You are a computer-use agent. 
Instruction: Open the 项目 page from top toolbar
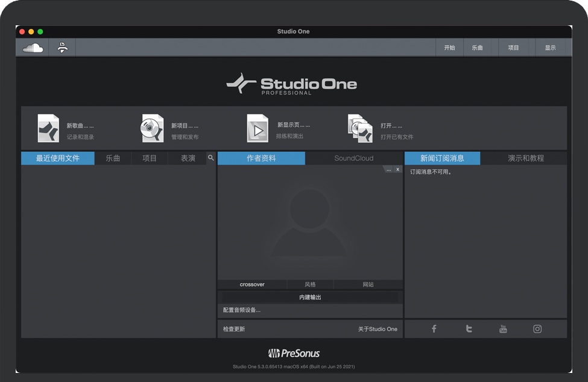coord(513,48)
